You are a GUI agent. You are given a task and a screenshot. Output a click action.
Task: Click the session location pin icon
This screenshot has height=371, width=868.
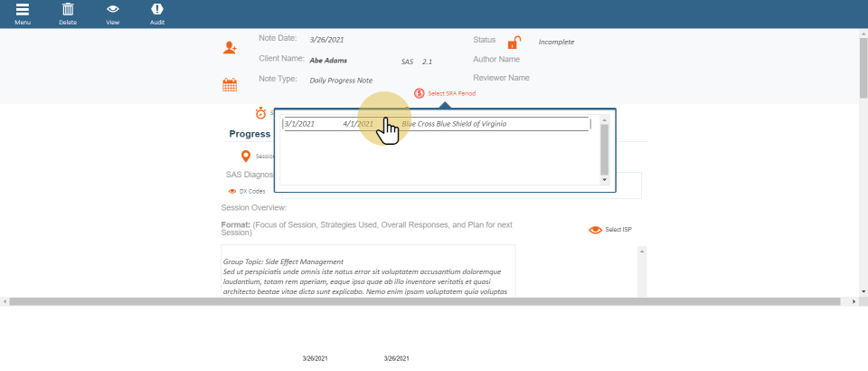coord(246,156)
